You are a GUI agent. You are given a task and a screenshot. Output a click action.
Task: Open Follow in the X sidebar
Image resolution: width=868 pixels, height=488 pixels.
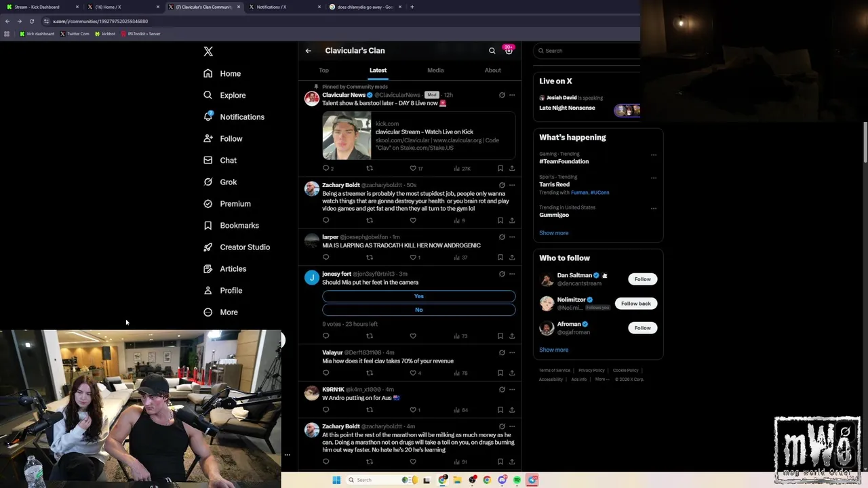pos(222,138)
